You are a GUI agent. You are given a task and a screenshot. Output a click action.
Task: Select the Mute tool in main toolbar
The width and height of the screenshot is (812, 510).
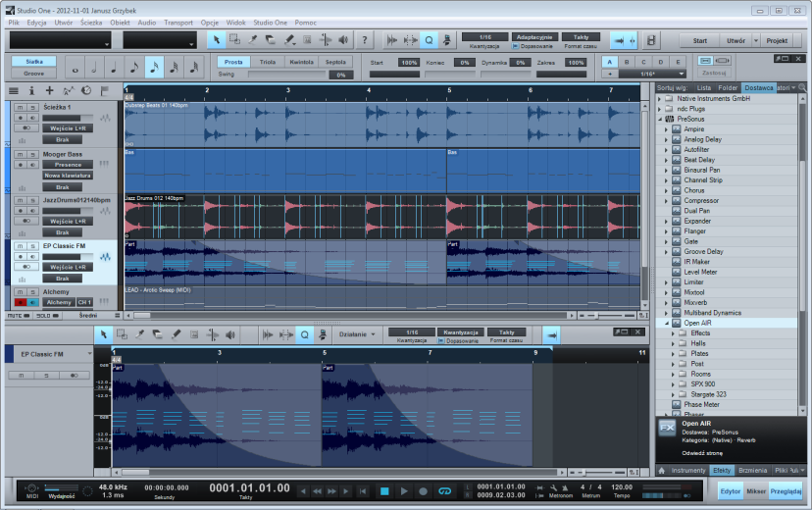[x=307, y=40]
